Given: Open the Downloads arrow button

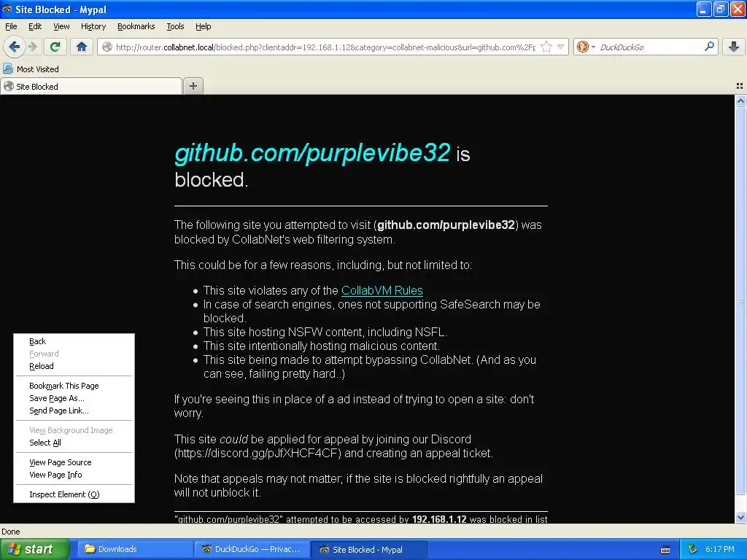Looking at the screenshot, I should (x=734, y=47).
